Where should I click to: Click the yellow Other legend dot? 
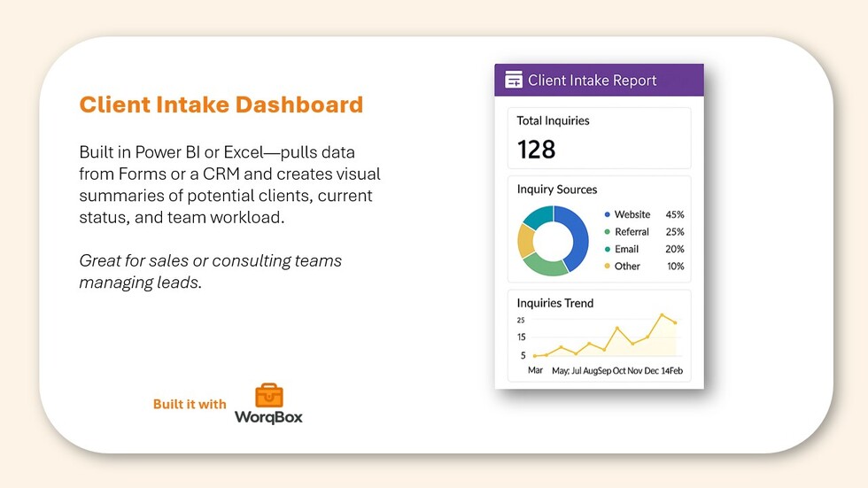click(x=607, y=266)
